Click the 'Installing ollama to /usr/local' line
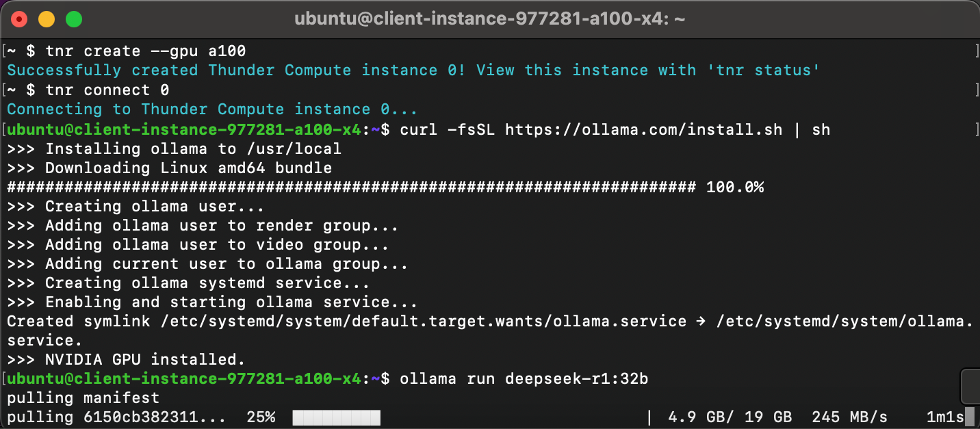The image size is (980, 429). click(x=174, y=148)
